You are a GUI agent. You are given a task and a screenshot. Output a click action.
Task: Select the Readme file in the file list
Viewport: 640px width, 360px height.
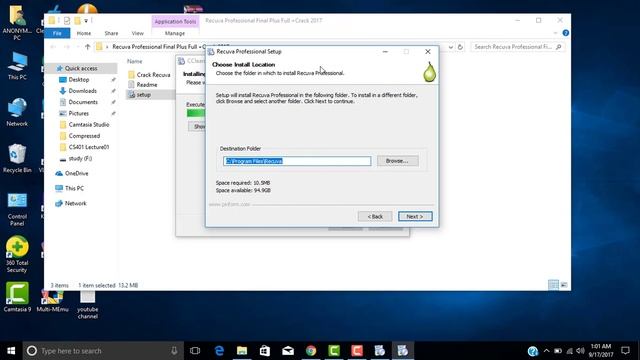(147, 84)
